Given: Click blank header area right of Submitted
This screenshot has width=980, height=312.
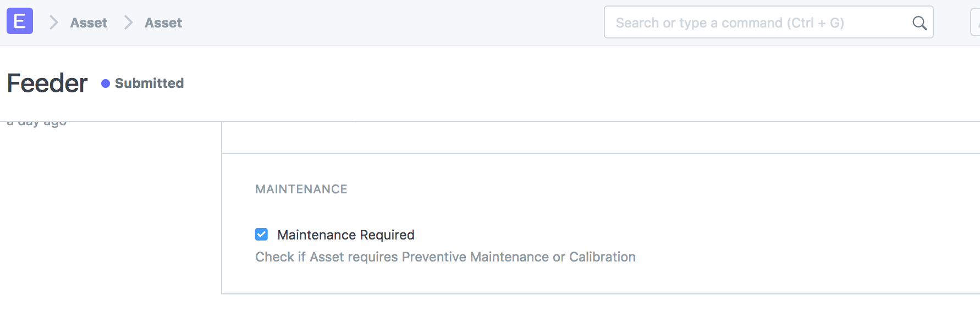Looking at the screenshot, I should pos(550,83).
